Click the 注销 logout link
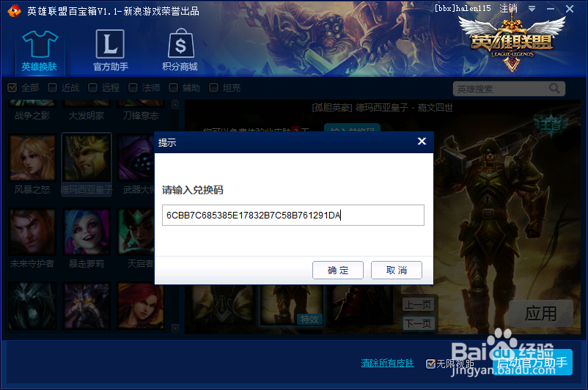The height and width of the screenshot is (390, 588). point(508,8)
